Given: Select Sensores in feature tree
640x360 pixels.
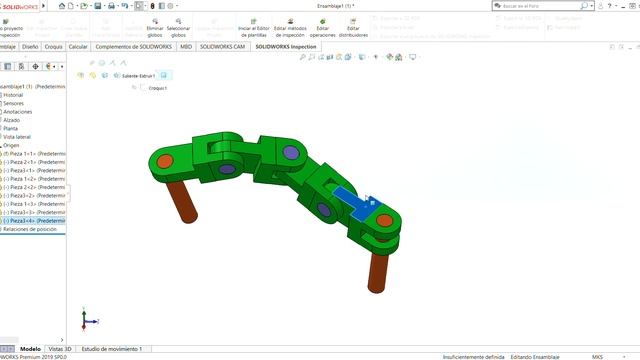Looking at the screenshot, I should [13, 104].
